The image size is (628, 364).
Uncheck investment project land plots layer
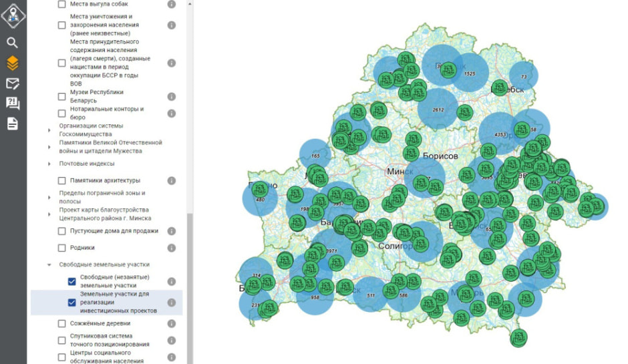(x=71, y=303)
